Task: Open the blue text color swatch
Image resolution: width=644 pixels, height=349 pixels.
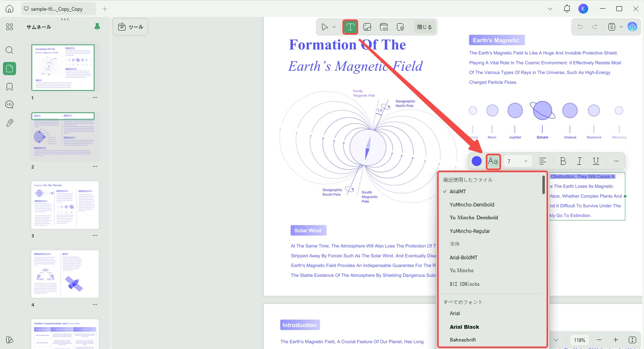Action: [x=477, y=161]
